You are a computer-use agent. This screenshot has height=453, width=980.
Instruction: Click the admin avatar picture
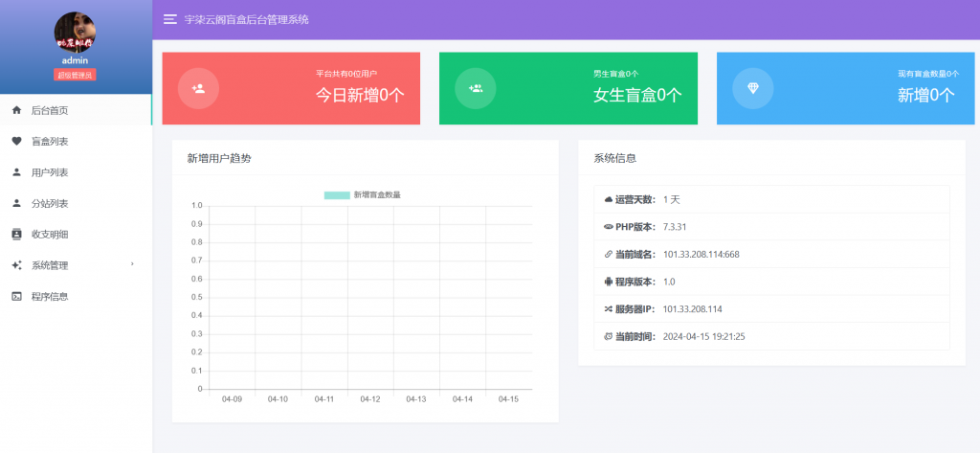coord(75,32)
